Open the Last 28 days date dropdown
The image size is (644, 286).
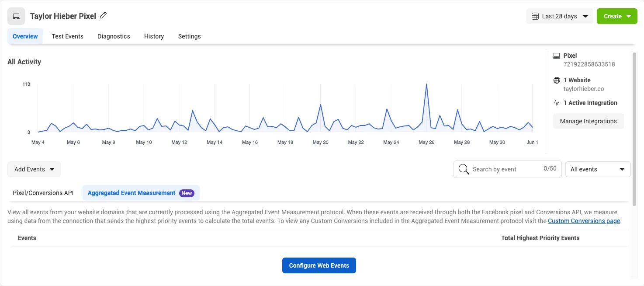click(x=560, y=16)
